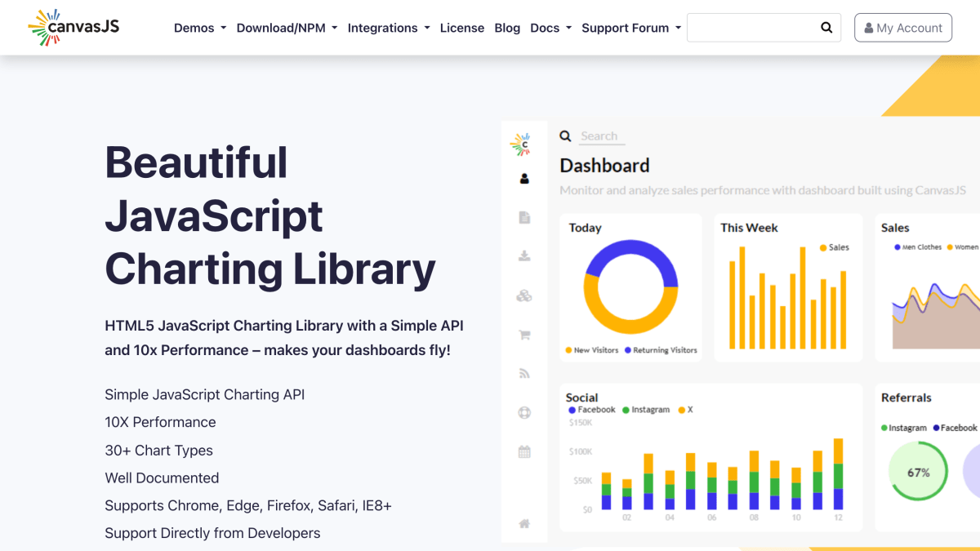The image size is (980, 551).
Task: Toggle Facebook legend in Social chart
Action: tap(592, 410)
